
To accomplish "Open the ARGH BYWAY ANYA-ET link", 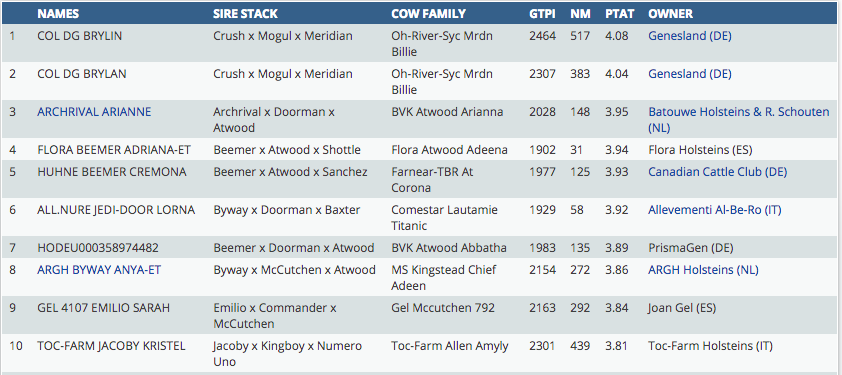I will [x=99, y=270].
